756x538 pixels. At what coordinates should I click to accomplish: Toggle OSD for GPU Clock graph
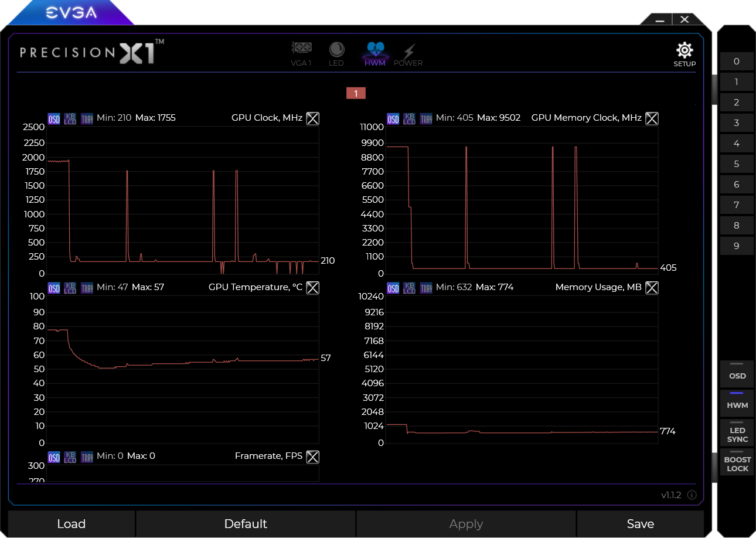(54, 119)
